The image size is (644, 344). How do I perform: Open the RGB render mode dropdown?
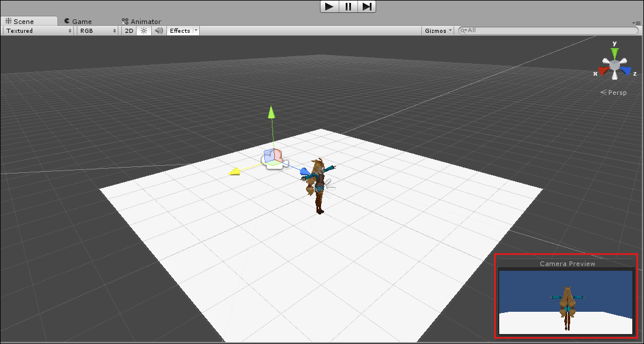[98, 31]
